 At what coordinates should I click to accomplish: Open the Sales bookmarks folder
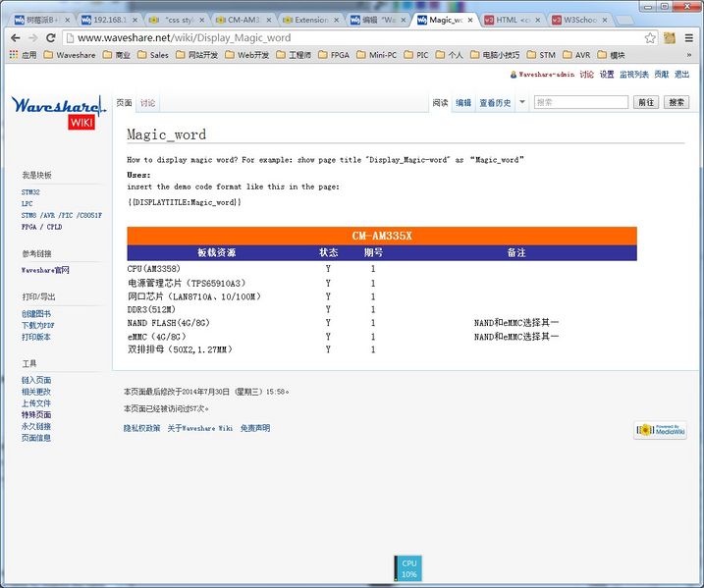[x=153, y=55]
